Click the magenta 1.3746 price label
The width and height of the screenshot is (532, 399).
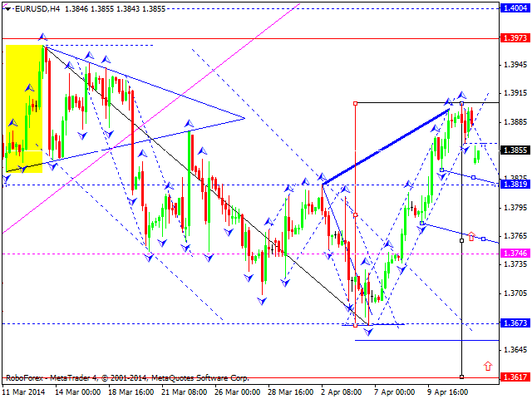tap(514, 253)
